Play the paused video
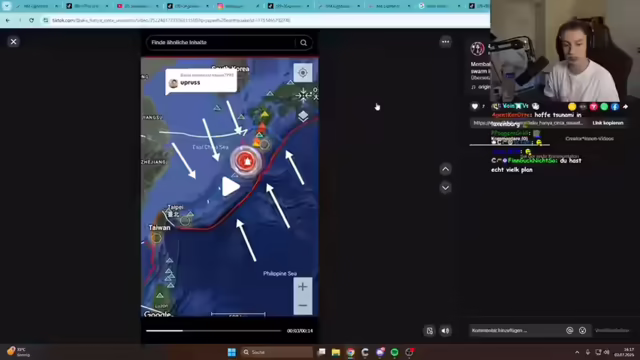The image size is (640, 360). pos(230,187)
